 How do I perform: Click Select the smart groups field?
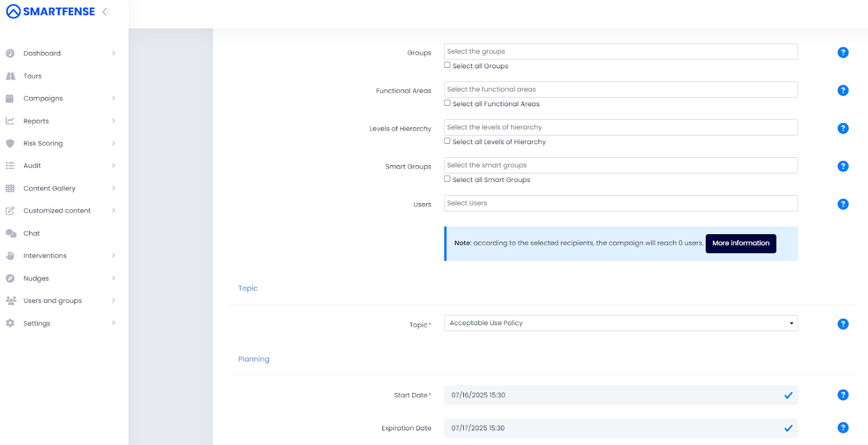[621, 165]
